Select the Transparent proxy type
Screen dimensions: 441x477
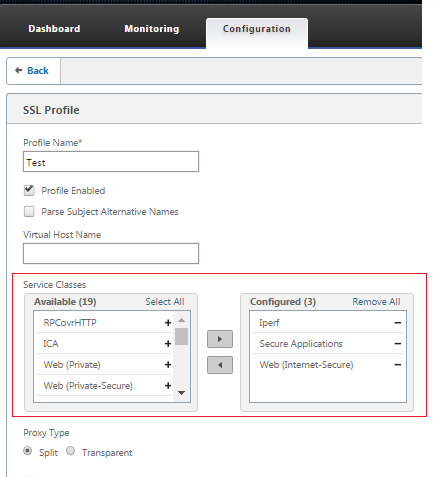70,451
